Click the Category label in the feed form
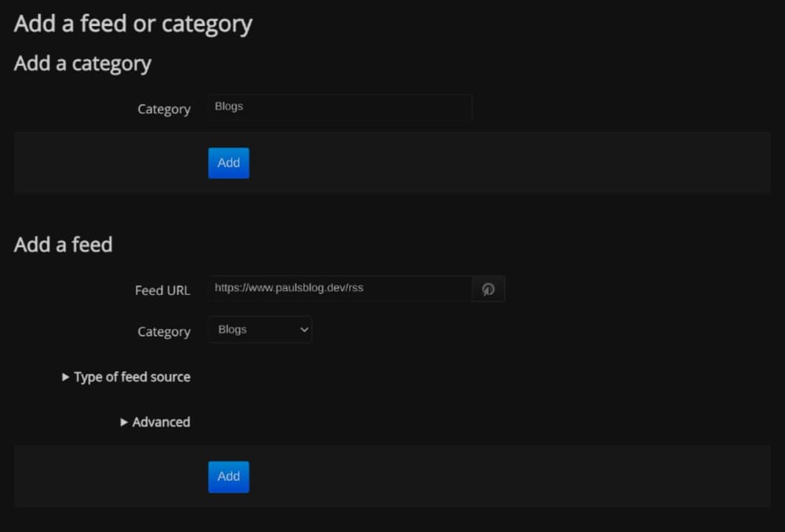Image resolution: width=785 pixels, height=532 pixels. 163,331
